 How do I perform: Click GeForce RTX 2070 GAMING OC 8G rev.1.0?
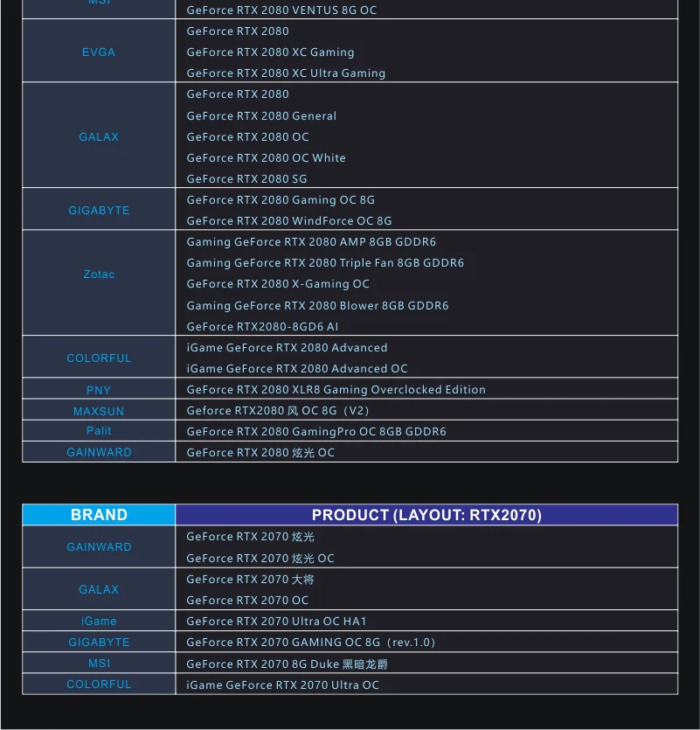(311, 642)
